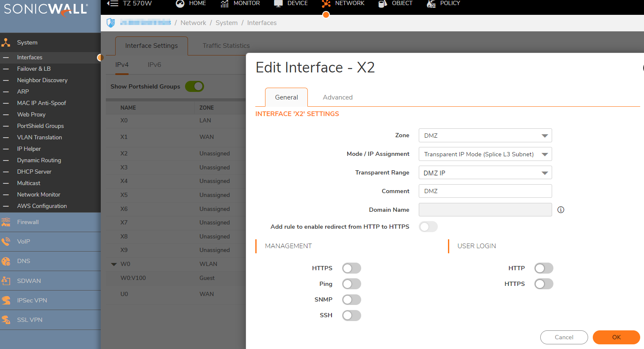Click the VoIP phone icon in sidebar
This screenshot has width=644, height=349.
tap(6, 241)
